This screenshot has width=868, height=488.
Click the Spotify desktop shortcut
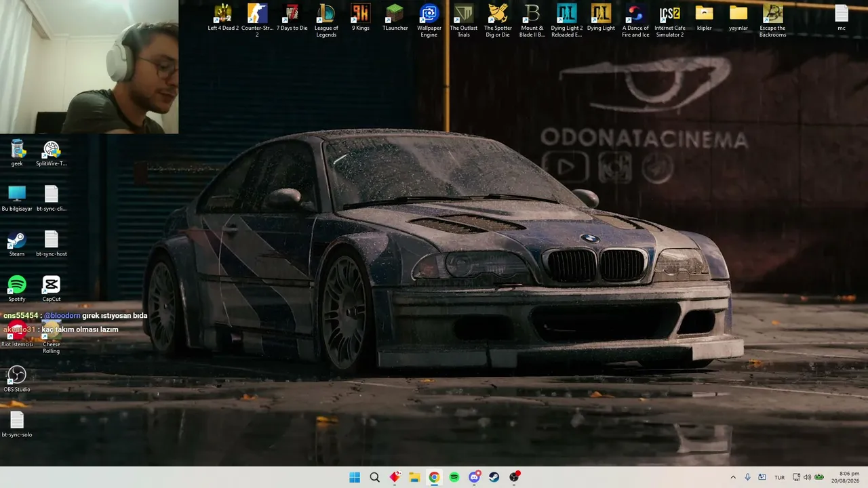click(x=17, y=289)
